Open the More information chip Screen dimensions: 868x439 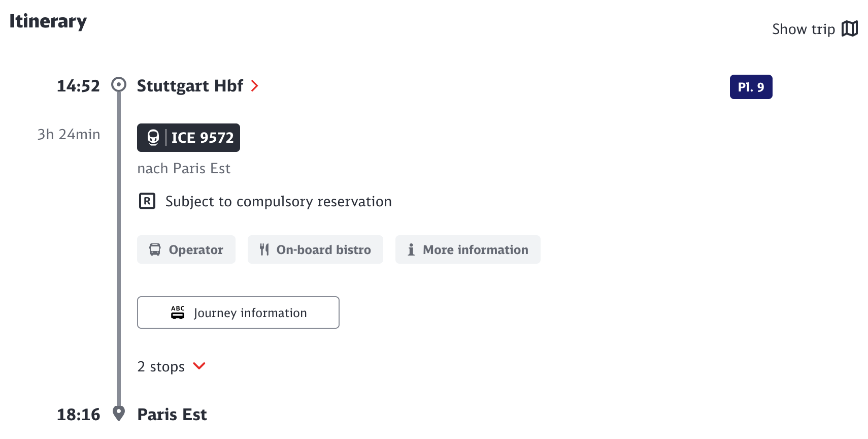[x=468, y=249]
